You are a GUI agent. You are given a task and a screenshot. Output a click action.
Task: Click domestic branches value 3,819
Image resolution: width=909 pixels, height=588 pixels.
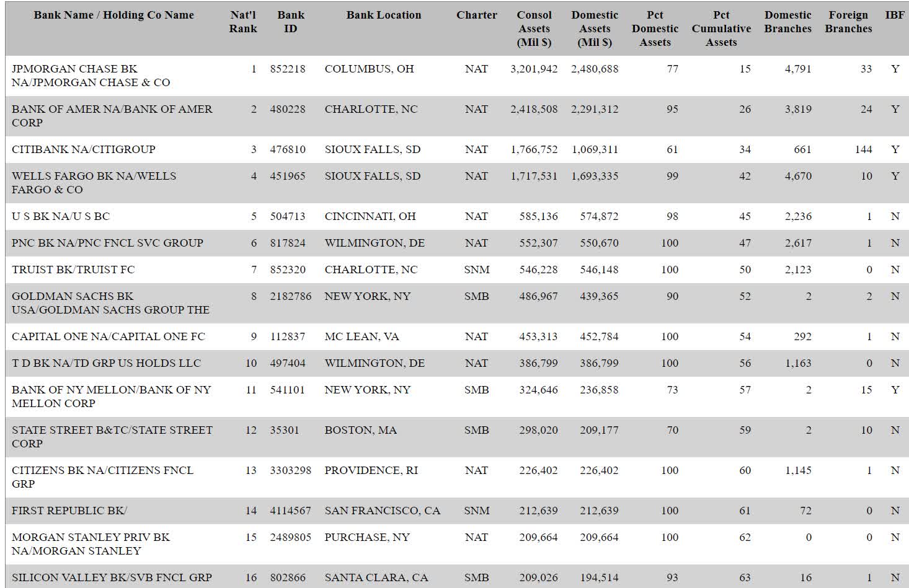[x=798, y=109]
